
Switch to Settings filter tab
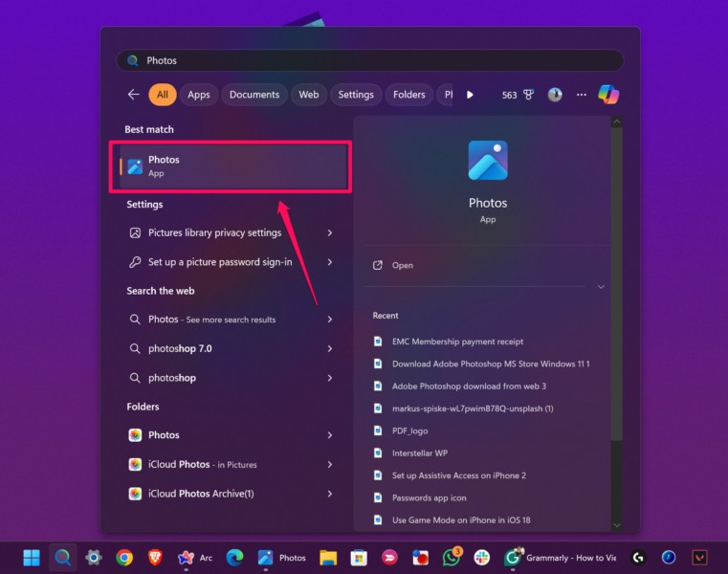coord(356,95)
